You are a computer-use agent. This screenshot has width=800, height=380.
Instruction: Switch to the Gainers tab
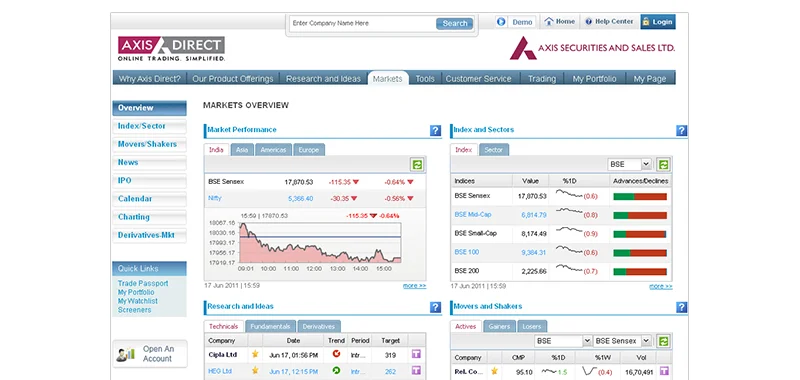(499, 326)
